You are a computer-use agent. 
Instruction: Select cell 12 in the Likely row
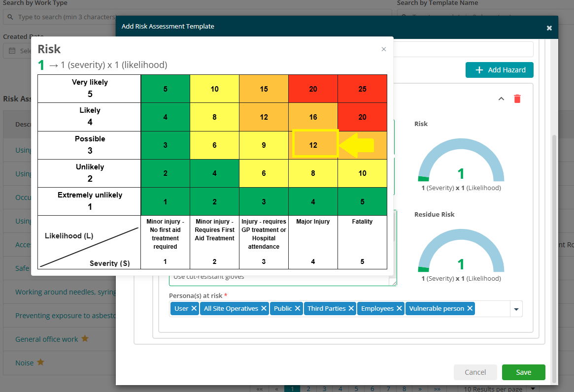tap(264, 117)
